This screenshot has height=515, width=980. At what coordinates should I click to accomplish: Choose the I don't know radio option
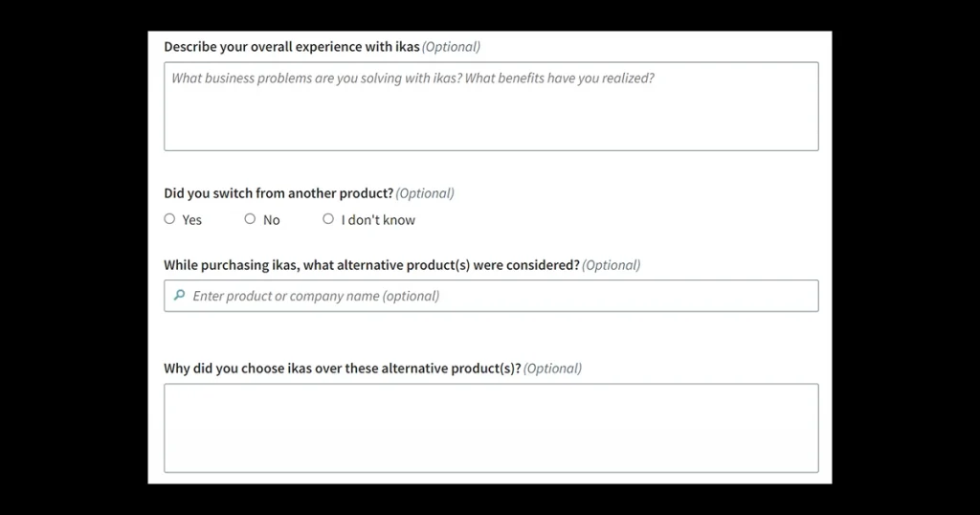[328, 219]
